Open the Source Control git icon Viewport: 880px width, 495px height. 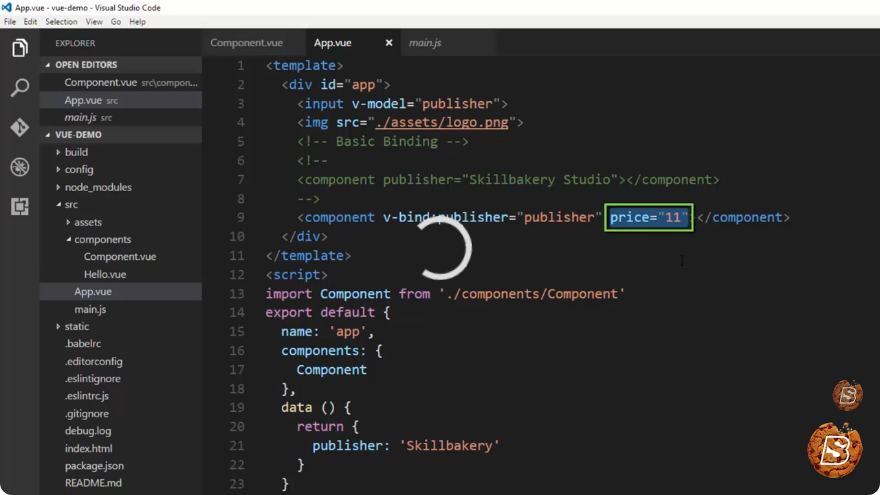tap(20, 127)
